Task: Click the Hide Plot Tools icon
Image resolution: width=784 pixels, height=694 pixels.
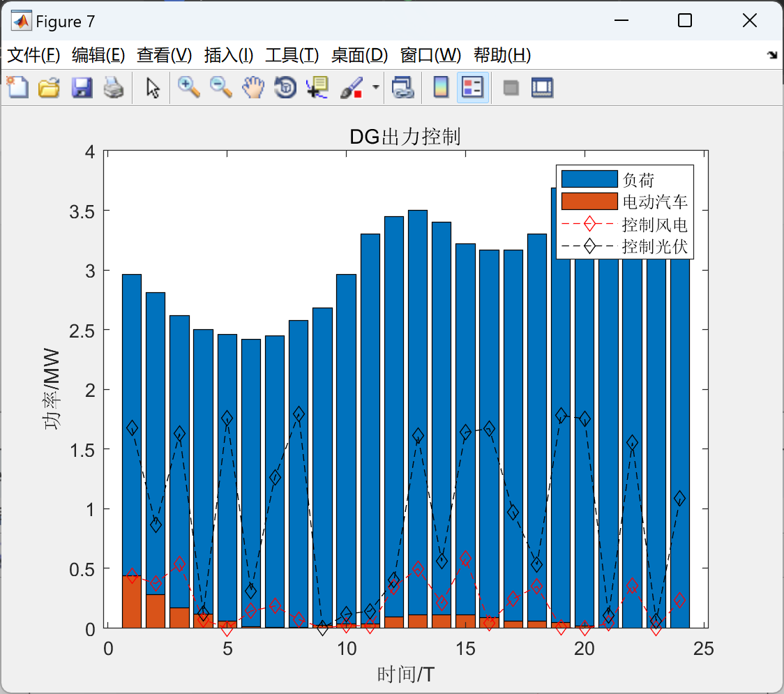Action: [x=511, y=87]
